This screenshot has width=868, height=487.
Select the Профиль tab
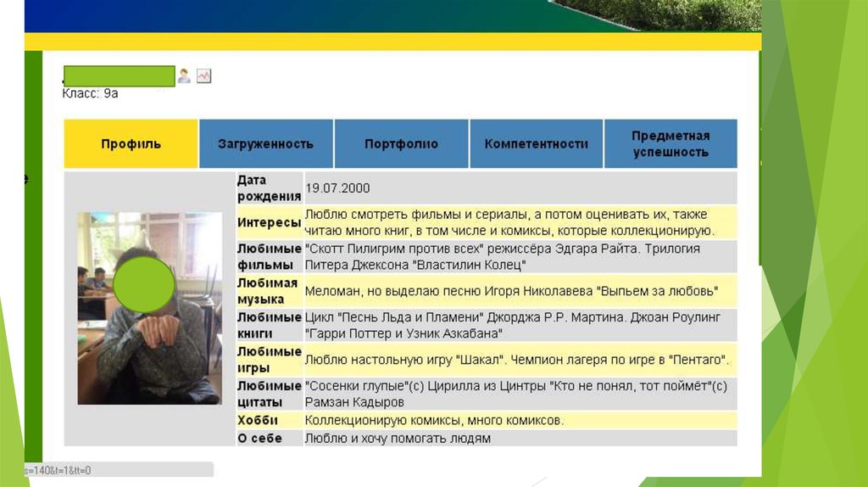click(131, 143)
